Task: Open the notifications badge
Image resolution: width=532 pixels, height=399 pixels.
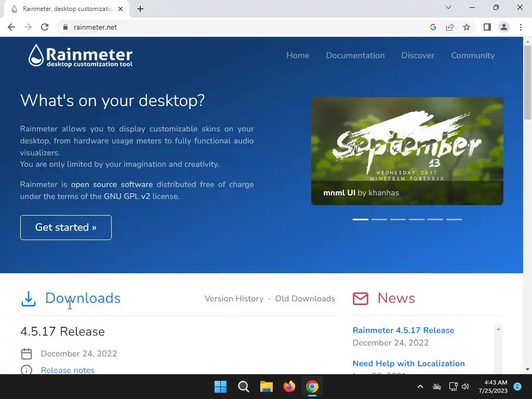Action: click(517, 387)
